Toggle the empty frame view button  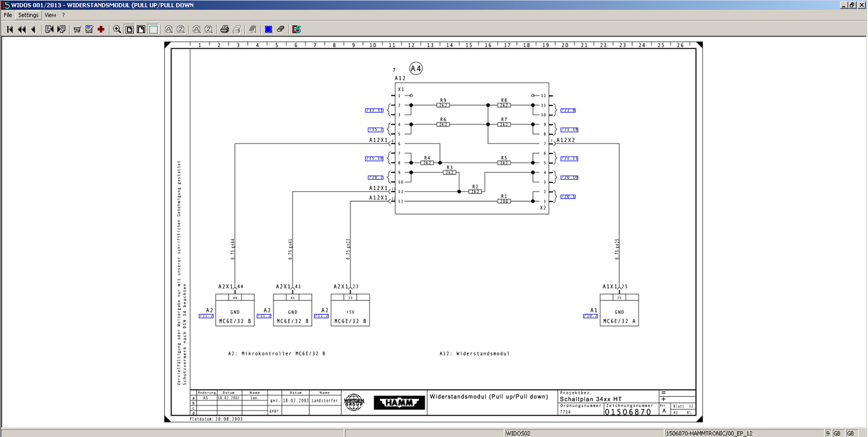[153, 29]
